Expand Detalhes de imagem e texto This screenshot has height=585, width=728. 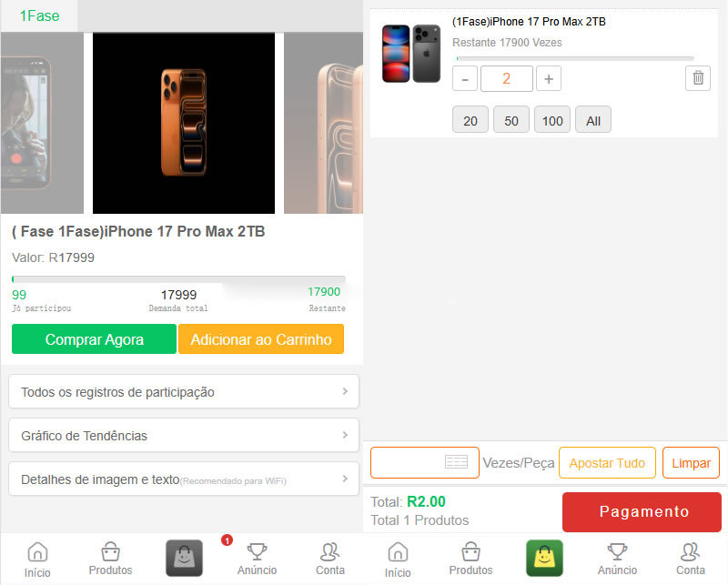pyautogui.click(x=184, y=479)
